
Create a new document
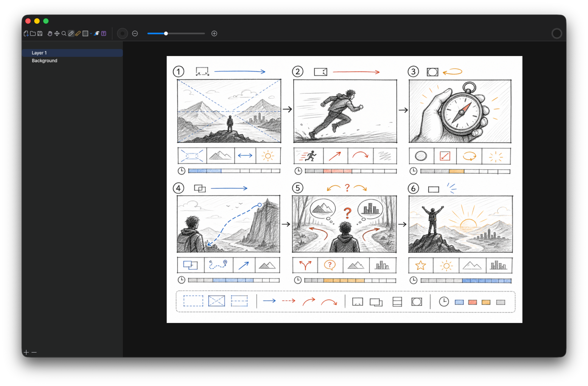click(x=26, y=34)
